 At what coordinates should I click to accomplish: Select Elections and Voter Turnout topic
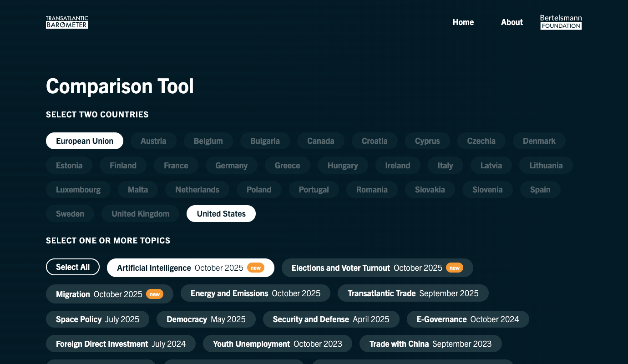pos(377,268)
